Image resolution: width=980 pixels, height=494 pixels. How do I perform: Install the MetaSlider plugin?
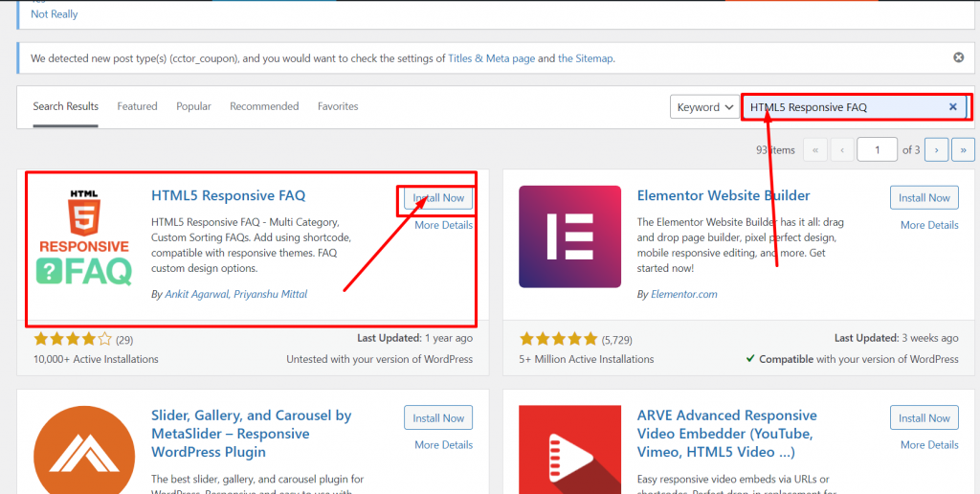[x=438, y=417]
